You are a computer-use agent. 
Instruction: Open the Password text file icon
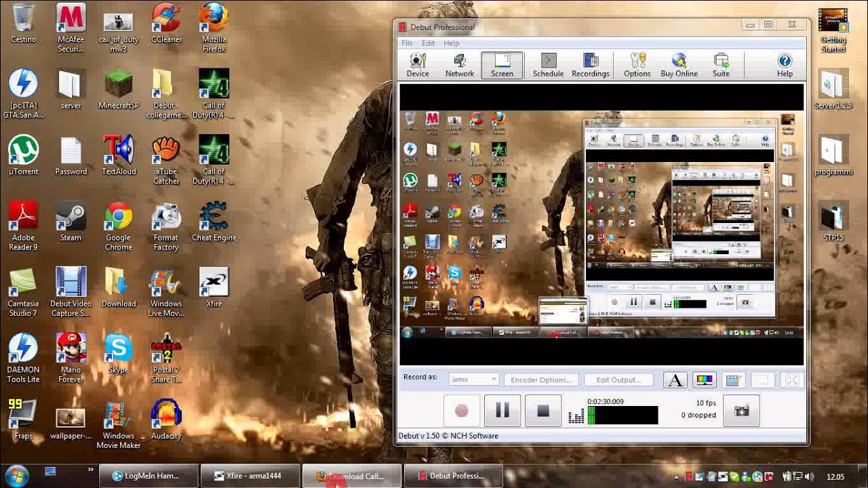[71, 156]
